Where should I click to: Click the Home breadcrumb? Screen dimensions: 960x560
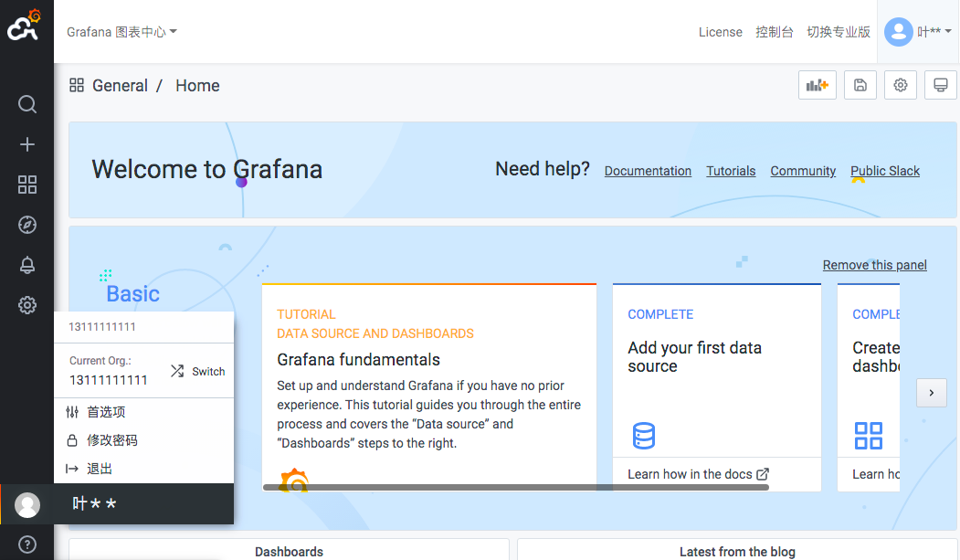[x=198, y=86]
